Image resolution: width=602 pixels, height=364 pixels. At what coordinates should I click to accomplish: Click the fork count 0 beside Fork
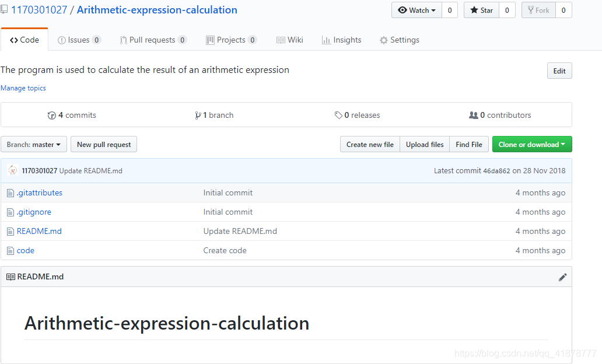pyautogui.click(x=563, y=10)
